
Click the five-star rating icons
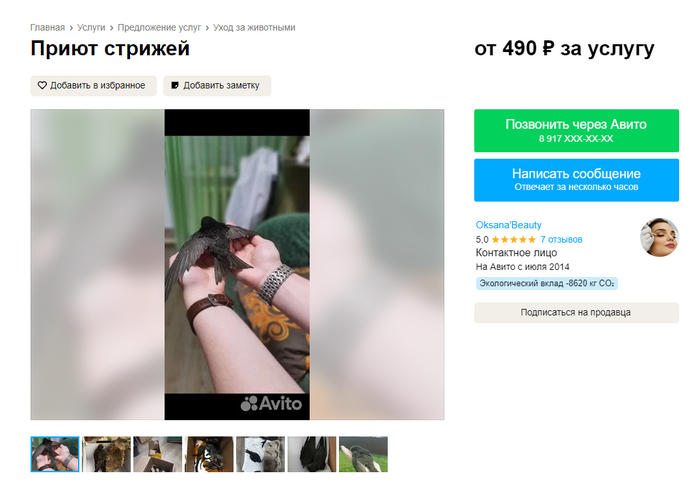pos(513,240)
